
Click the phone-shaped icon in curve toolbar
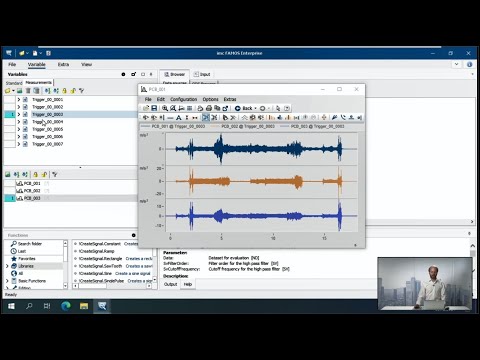(x=343, y=118)
